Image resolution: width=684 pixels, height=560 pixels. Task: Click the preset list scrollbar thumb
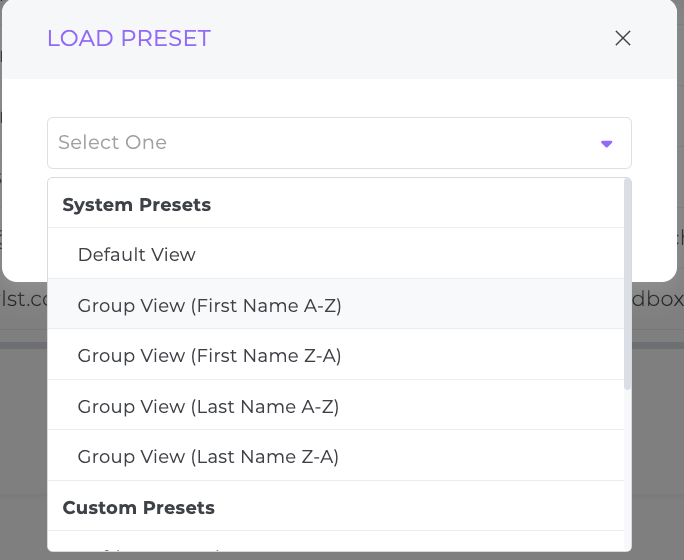[x=628, y=283]
